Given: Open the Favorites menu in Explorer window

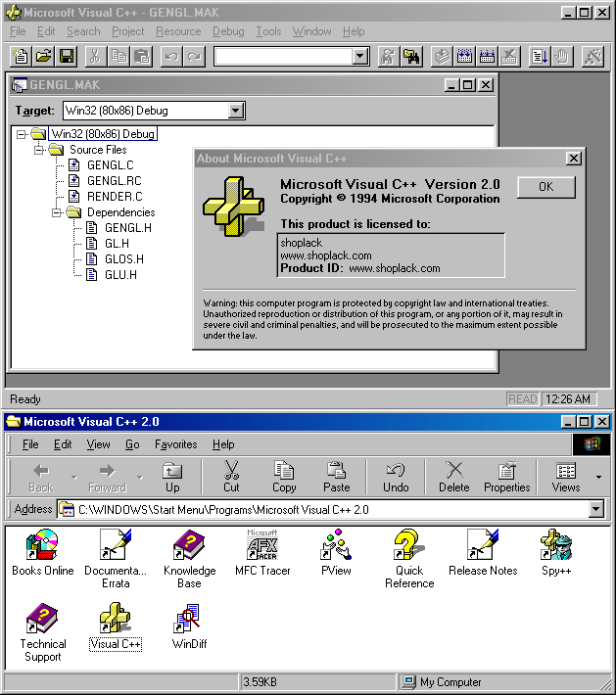Looking at the screenshot, I should (x=175, y=444).
